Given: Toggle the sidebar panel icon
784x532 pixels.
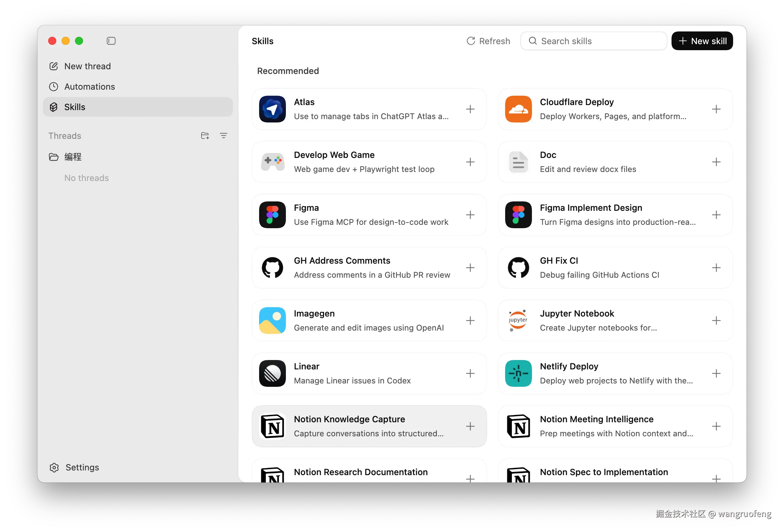Looking at the screenshot, I should point(111,41).
